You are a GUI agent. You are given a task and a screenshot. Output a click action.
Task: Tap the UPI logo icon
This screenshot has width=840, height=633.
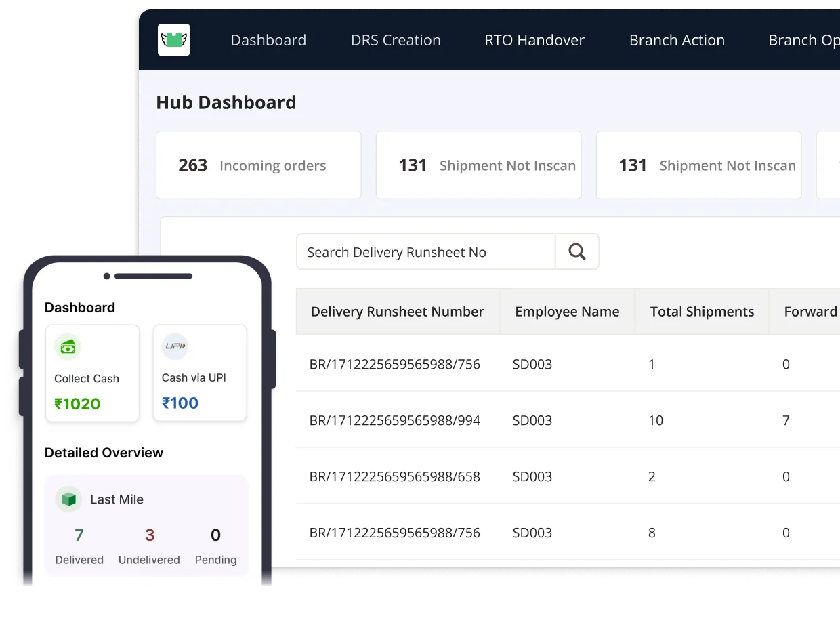(x=175, y=346)
